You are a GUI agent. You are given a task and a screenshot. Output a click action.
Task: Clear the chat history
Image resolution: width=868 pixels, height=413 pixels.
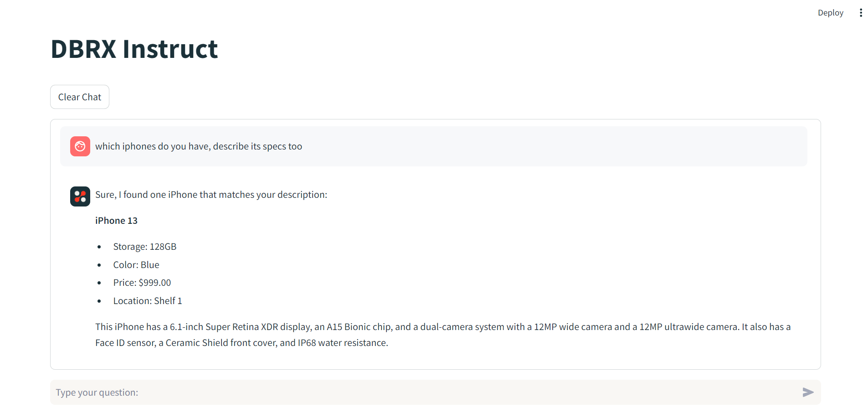coord(80,97)
